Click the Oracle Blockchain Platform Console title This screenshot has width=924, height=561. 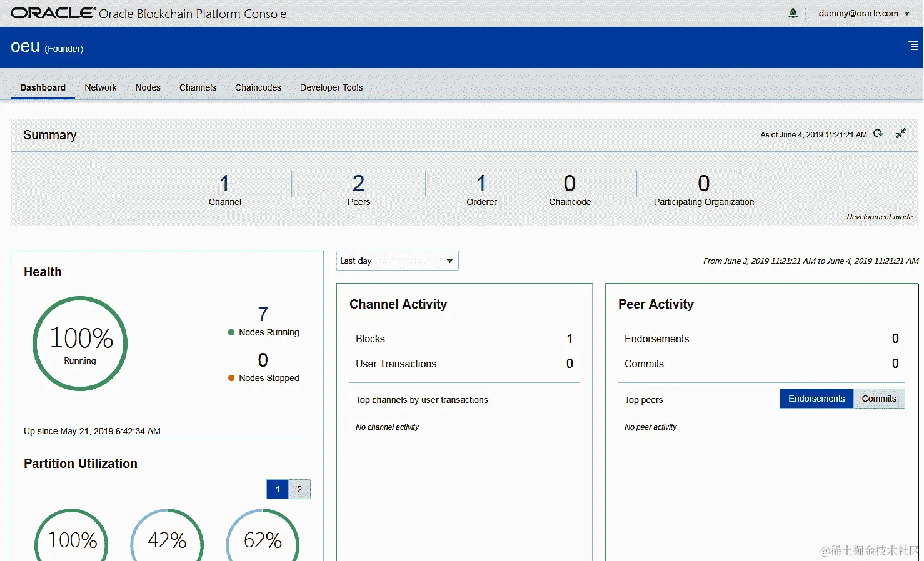tap(193, 14)
